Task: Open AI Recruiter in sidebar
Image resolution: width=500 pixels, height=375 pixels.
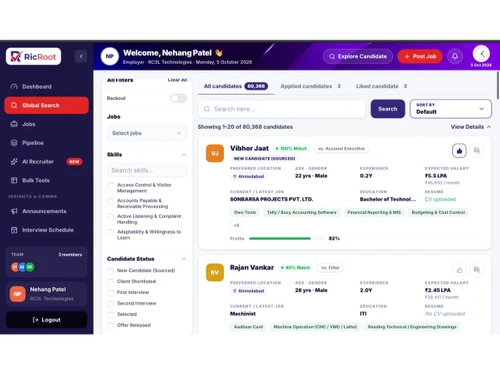Action: 47,162
